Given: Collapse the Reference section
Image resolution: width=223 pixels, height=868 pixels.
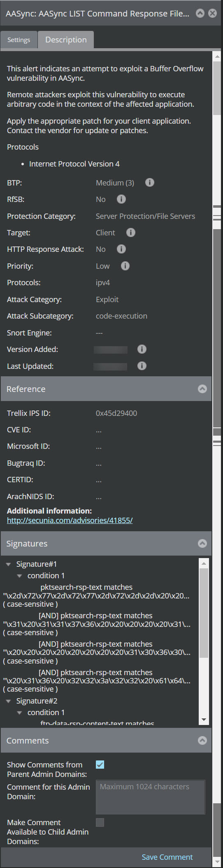Looking at the screenshot, I should (202, 389).
